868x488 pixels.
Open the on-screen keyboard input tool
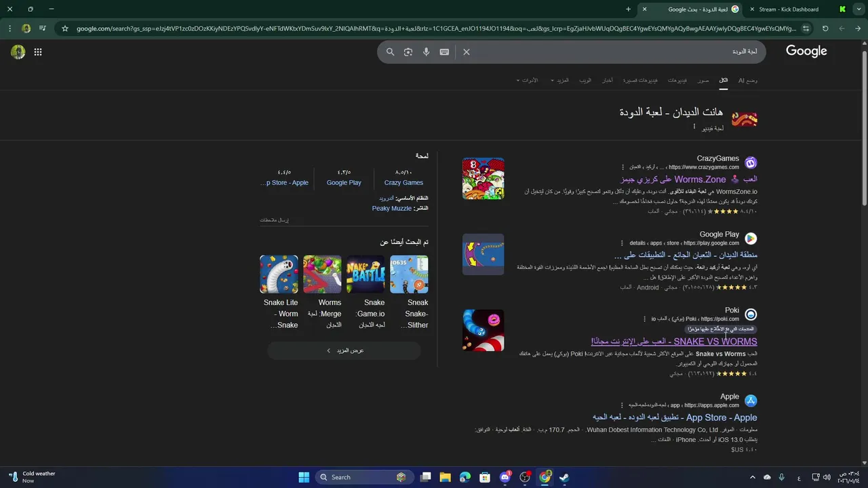444,52
